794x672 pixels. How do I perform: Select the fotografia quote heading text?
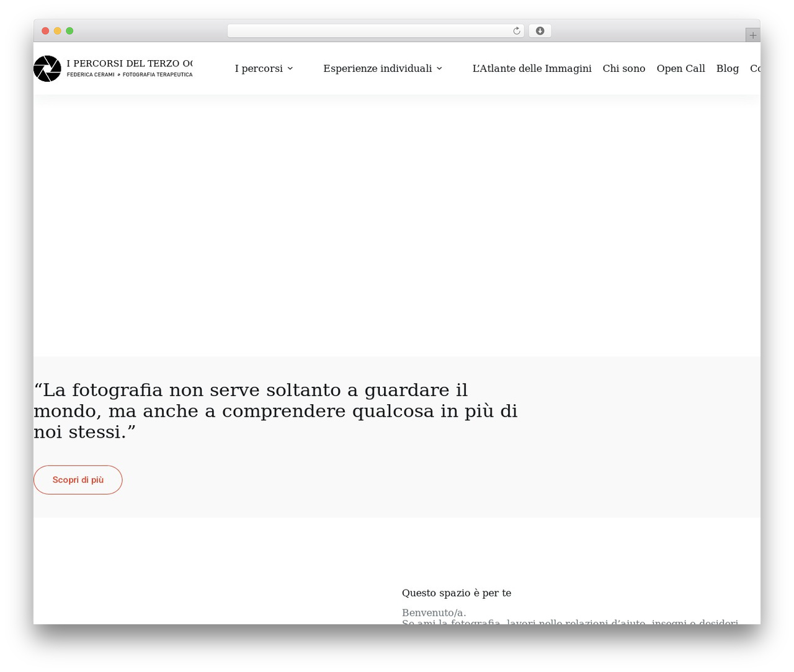click(x=275, y=411)
